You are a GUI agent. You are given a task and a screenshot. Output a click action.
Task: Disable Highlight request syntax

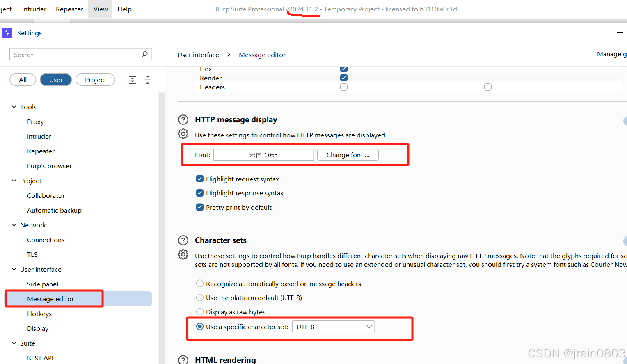(x=200, y=179)
